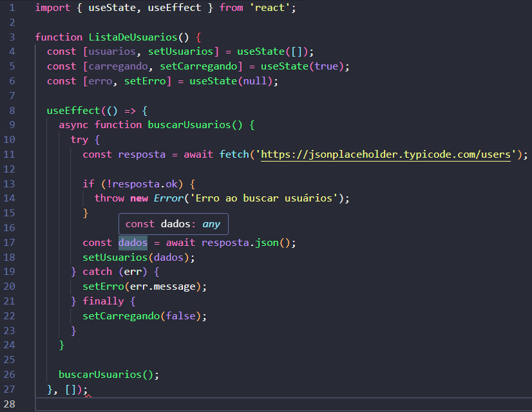532x412 pixels.
Task: Click 'useState(null)' on line 6
Action: pyautogui.click(x=231, y=81)
